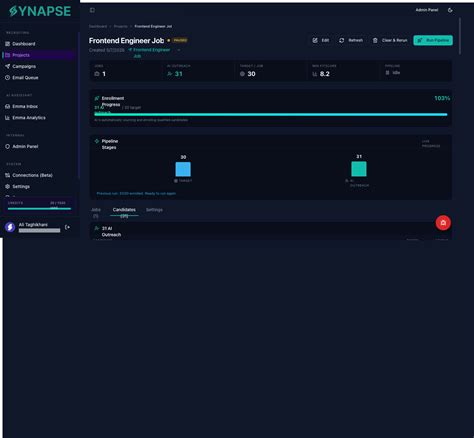This screenshot has width=474, height=438.
Task: Click the Target stat card showing 30
Action: (272, 71)
